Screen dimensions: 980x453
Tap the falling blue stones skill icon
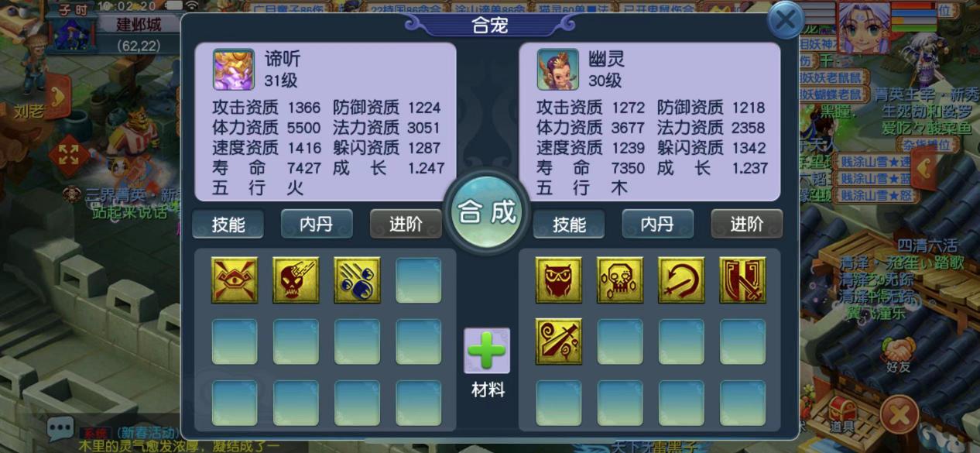[x=357, y=280]
